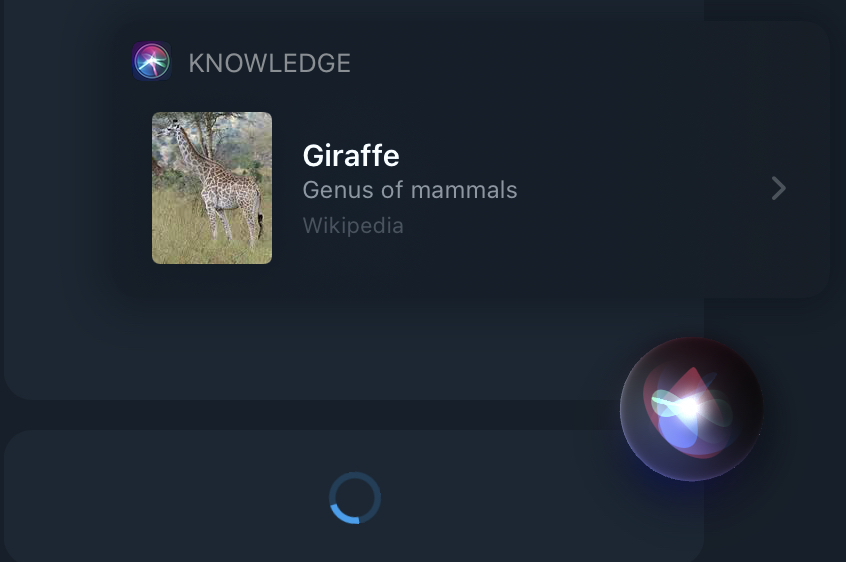Activate the glowing Siri orb
846x562 pixels.
[x=691, y=409]
